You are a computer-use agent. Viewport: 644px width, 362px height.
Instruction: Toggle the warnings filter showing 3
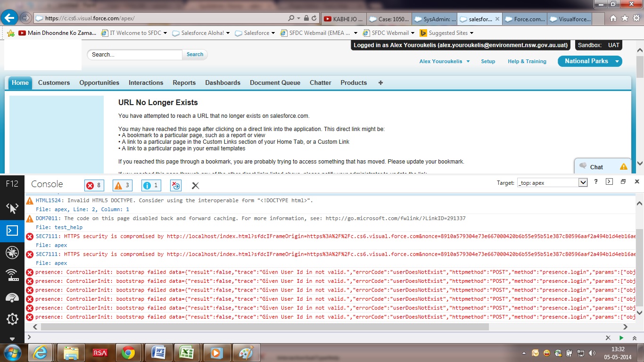point(123,186)
